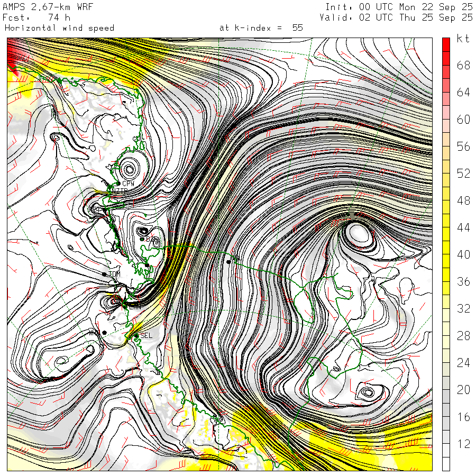Click the TDM station marker dot

105,273
